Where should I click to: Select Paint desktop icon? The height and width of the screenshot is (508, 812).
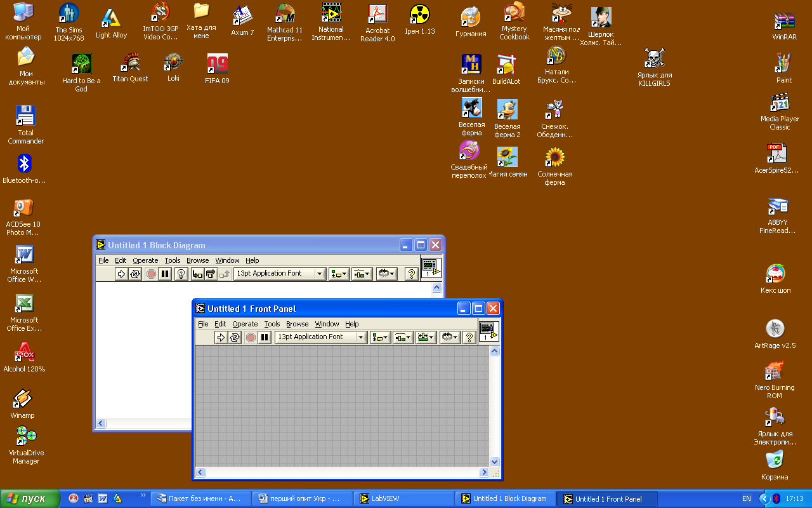click(784, 69)
